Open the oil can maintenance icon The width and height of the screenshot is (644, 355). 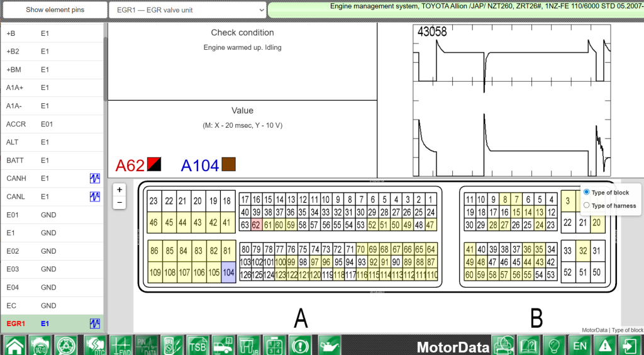tap(328, 345)
